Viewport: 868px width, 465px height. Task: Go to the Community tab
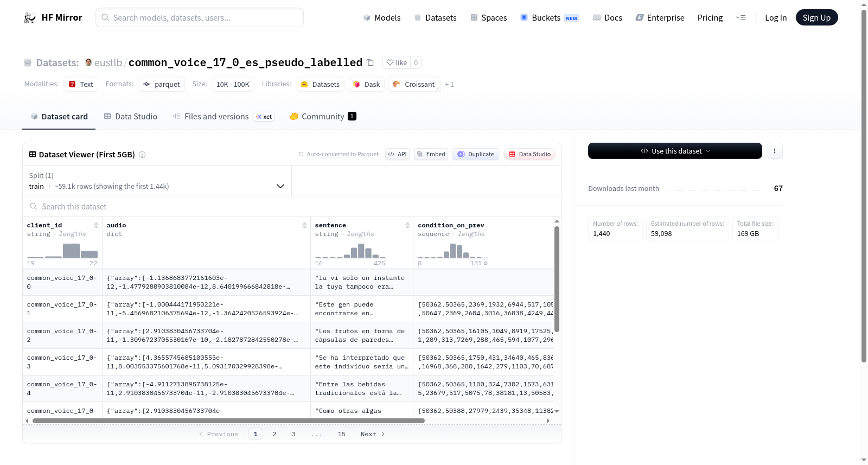pos(323,117)
